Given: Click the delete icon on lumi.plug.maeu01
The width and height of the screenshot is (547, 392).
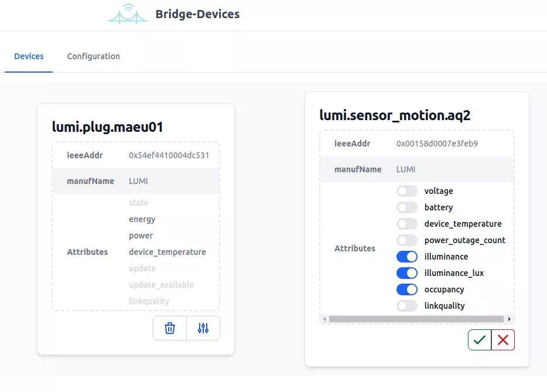Looking at the screenshot, I should [169, 328].
